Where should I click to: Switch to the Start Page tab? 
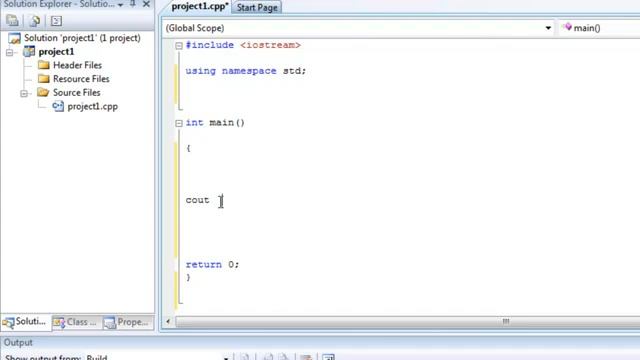pyautogui.click(x=257, y=7)
